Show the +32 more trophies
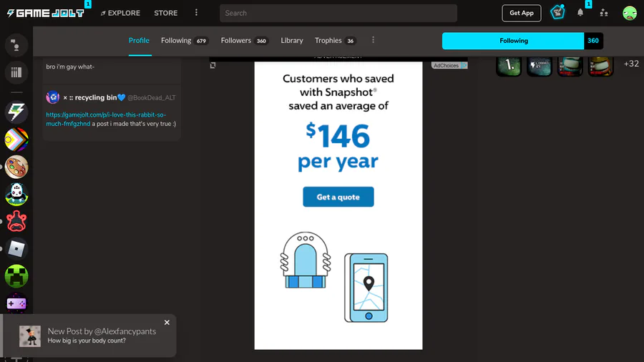This screenshot has height=362, width=644. coord(631,64)
